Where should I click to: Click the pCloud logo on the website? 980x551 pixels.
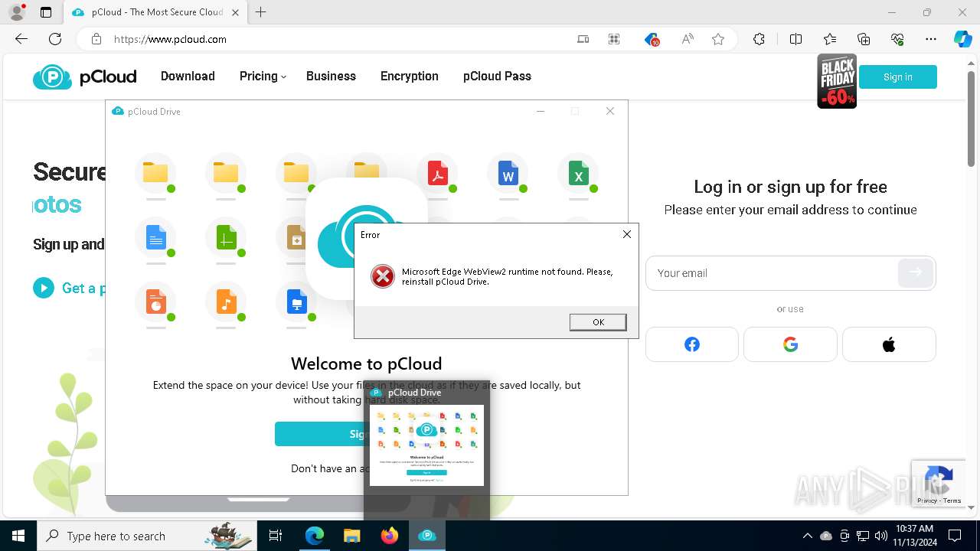tap(84, 77)
